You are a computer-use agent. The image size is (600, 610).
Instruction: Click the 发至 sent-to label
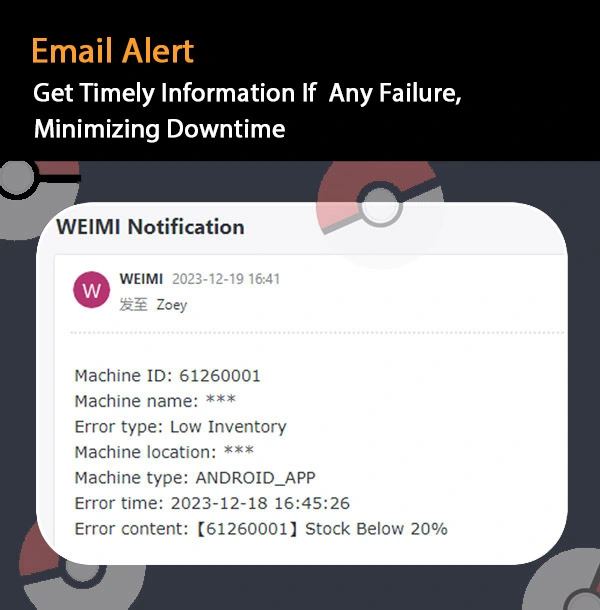[133, 305]
